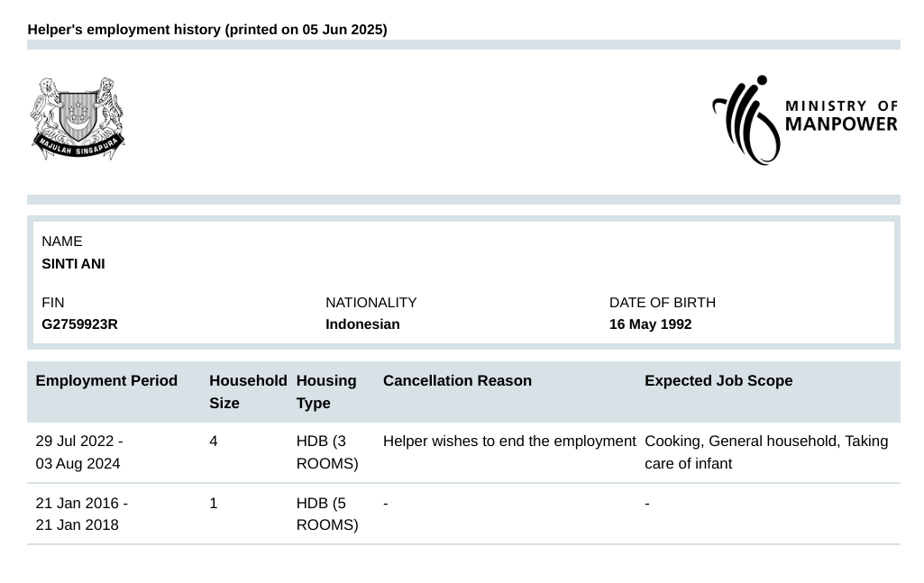Click the nationality value Indonesian
The image size is (924, 583).
tap(362, 324)
